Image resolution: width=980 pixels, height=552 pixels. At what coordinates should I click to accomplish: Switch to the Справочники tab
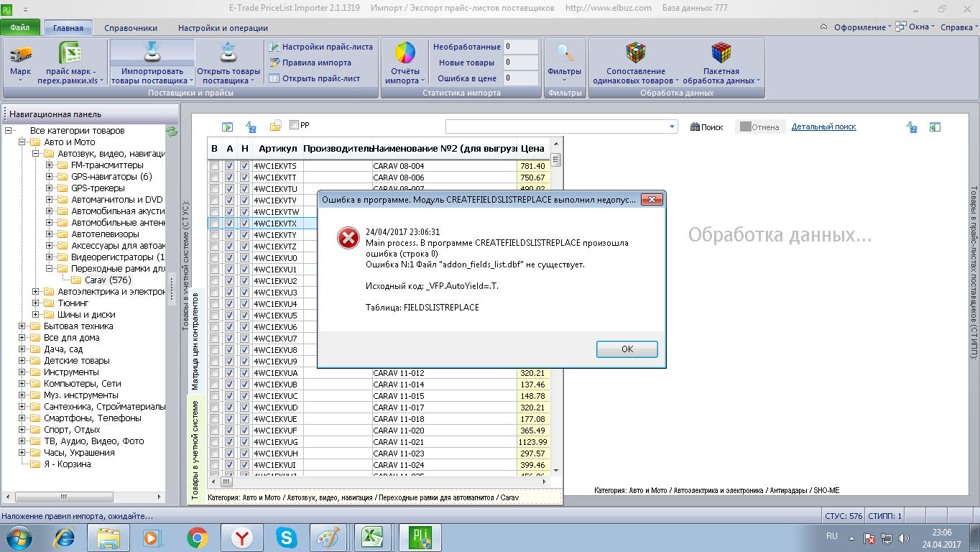(131, 28)
